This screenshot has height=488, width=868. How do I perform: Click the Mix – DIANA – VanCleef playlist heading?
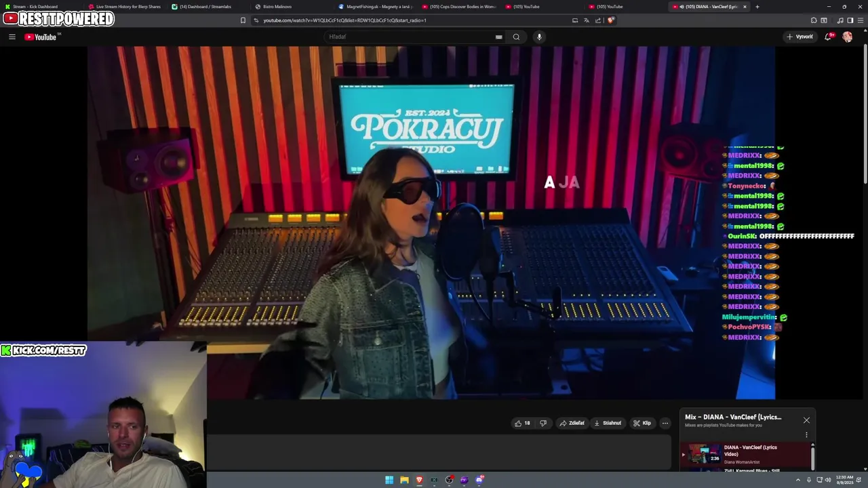click(x=733, y=417)
